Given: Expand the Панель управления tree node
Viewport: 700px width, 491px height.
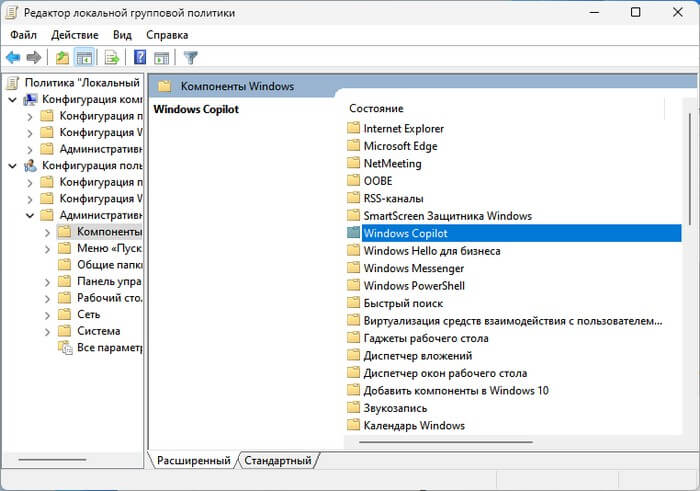Looking at the screenshot, I should pyautogui.click(x=47, y=282).
